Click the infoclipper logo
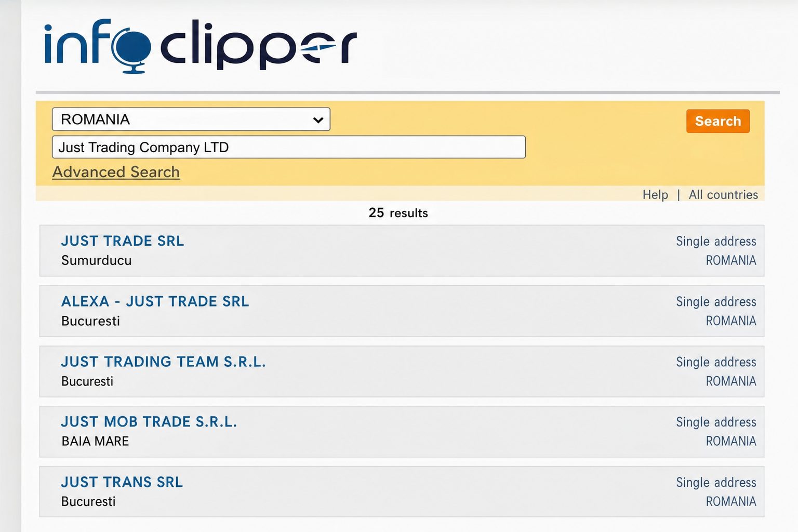Viewport: 798px width, 532px height. tap(201, 46)
